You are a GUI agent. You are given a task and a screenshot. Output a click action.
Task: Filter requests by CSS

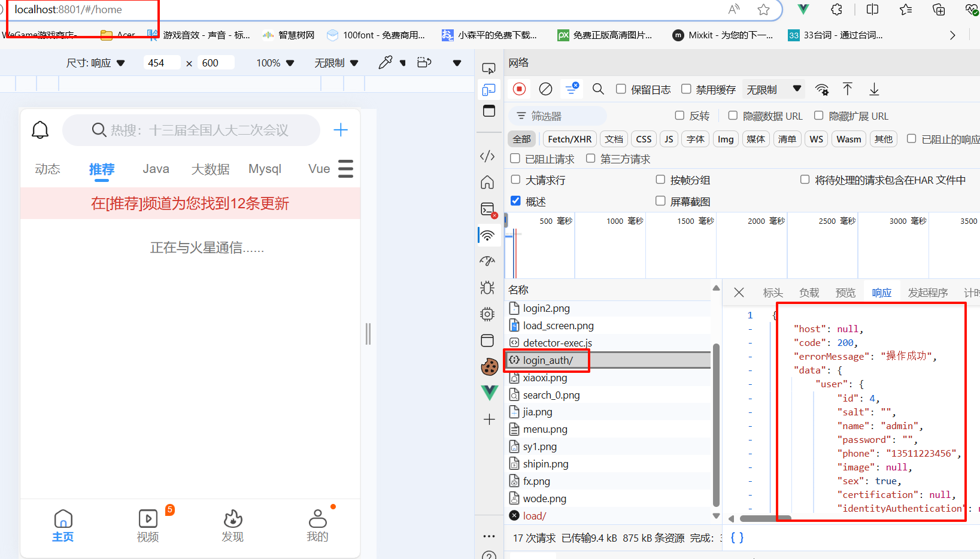pos(644,139)
